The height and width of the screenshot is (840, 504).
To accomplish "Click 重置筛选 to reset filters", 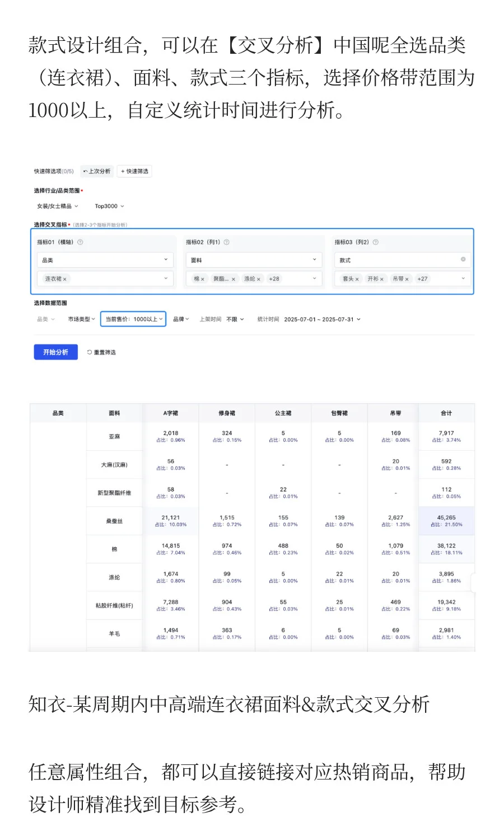I will [x=101, y=352].
